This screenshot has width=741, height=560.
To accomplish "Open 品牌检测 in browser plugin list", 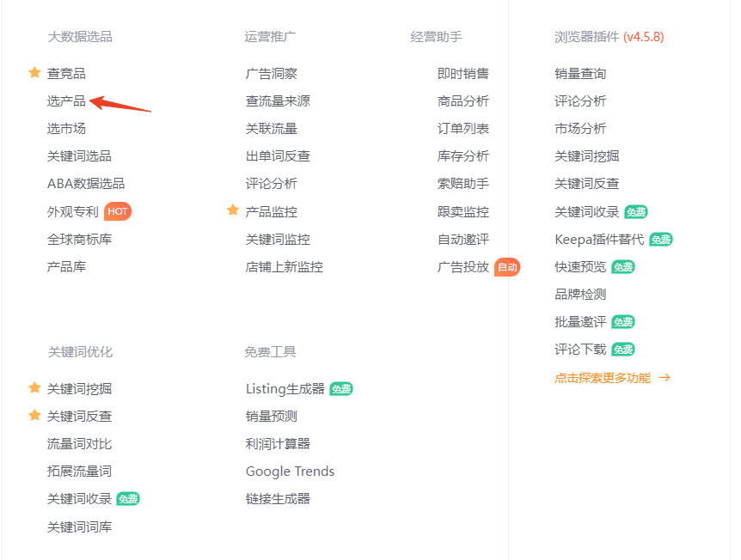I will (x=580, y=294).
